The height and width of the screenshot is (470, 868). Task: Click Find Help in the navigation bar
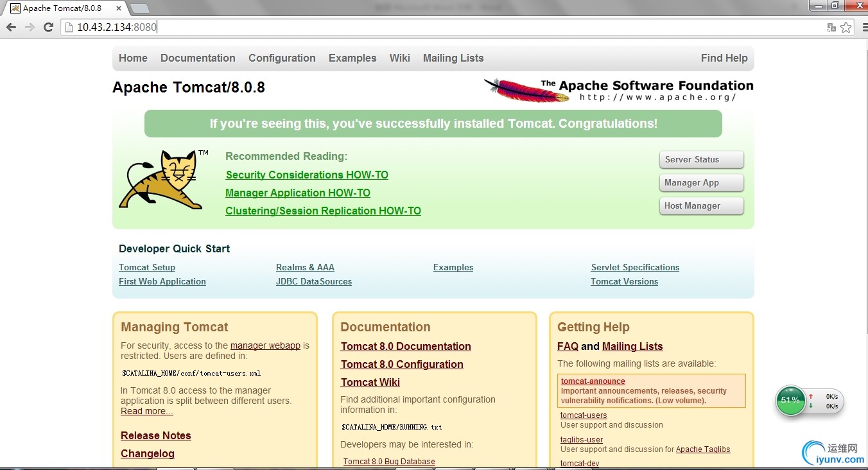point(724,58)
